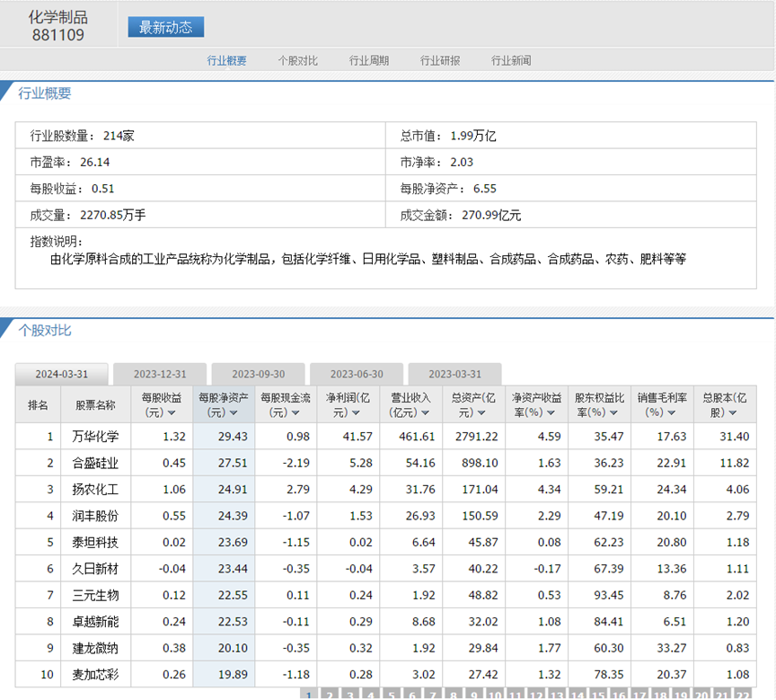Viewport: 776px width, 700px height.
Task: Select the 2023-03-31 date tab
Action: tap(454, 374)
